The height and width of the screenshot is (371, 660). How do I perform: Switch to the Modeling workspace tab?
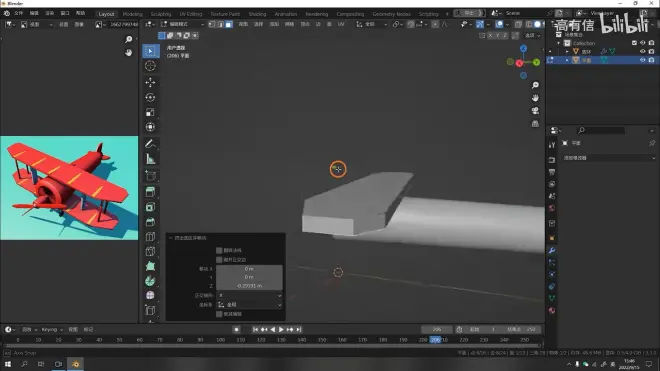(133, 14)
